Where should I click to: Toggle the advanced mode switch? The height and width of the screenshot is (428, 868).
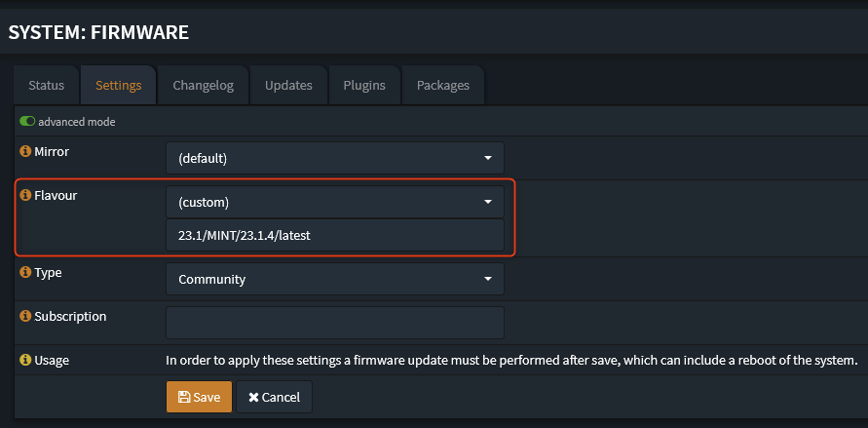[x=27, y=122]
